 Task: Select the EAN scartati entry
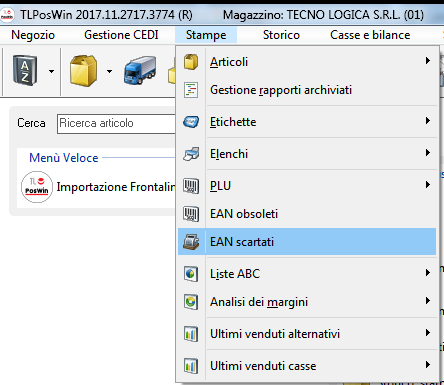[307, 242]
